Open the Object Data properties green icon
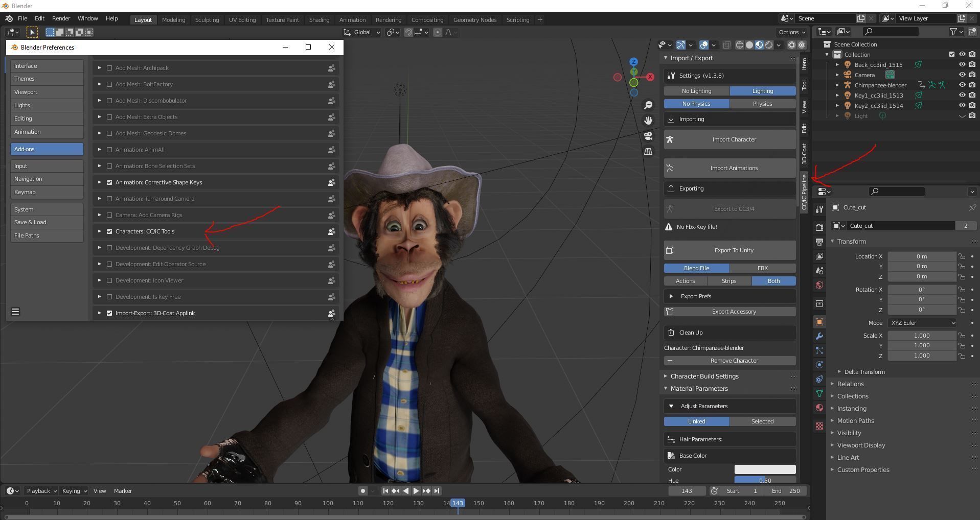This screenshot has width=980, height=520. tap(819, 393)
